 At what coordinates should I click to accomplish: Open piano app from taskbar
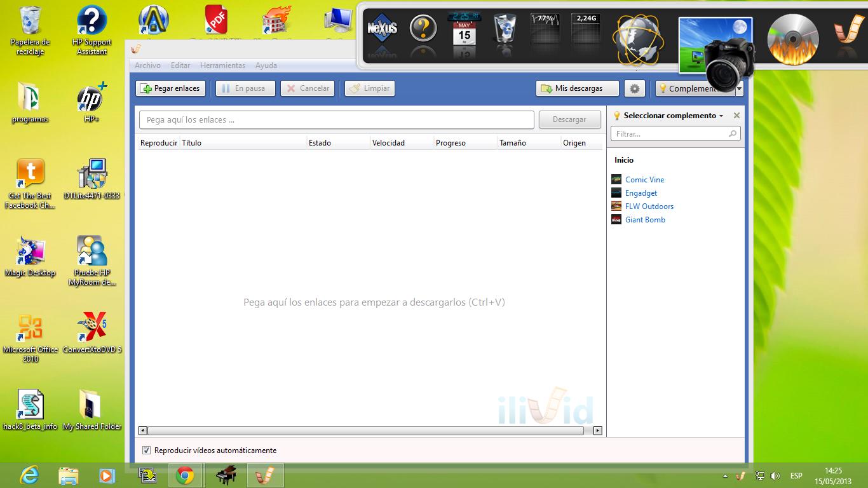[x=226, y=475]
